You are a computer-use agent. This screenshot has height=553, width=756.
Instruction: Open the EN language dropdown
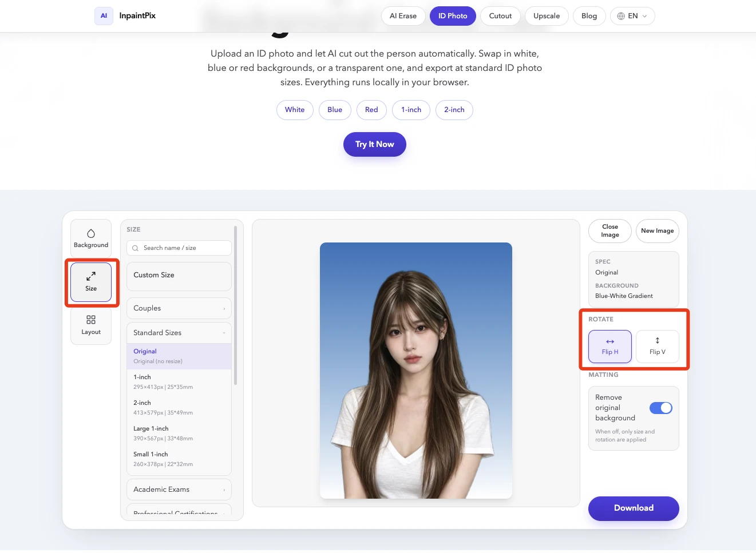[632, 16]
